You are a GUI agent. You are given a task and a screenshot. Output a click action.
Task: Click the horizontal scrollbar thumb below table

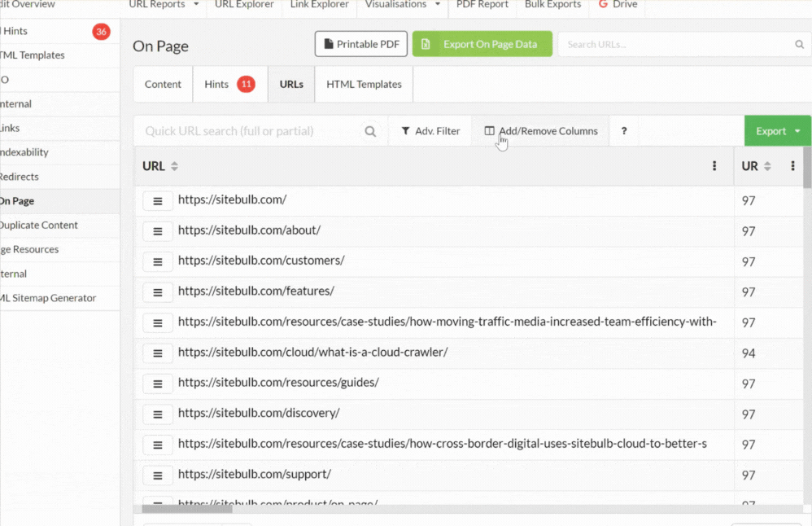[187, 509]
